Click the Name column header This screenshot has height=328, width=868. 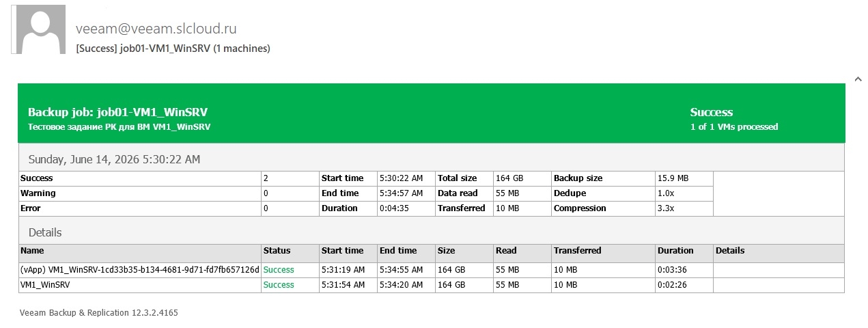pos(32,251)
